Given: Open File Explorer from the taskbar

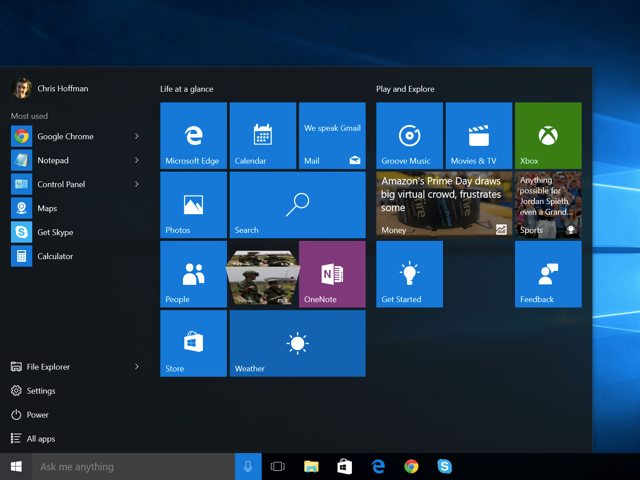Looking at the screenshot, I should point(311,467).
